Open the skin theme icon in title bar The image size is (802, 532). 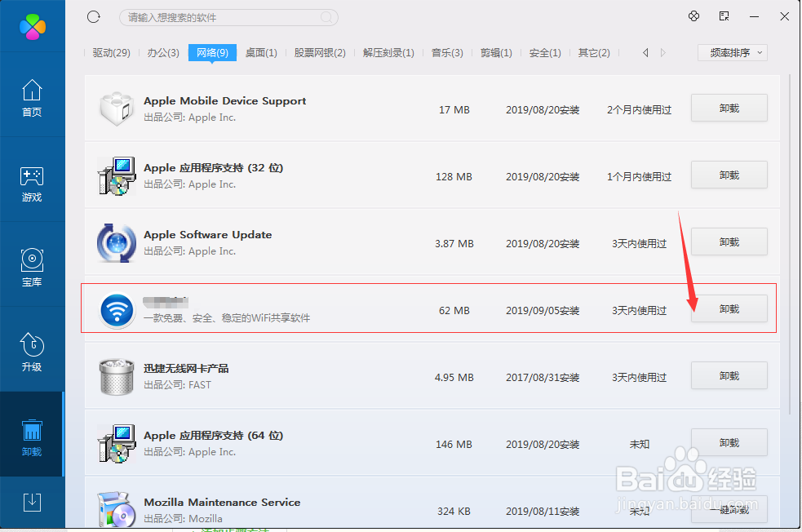coord(693,16)
